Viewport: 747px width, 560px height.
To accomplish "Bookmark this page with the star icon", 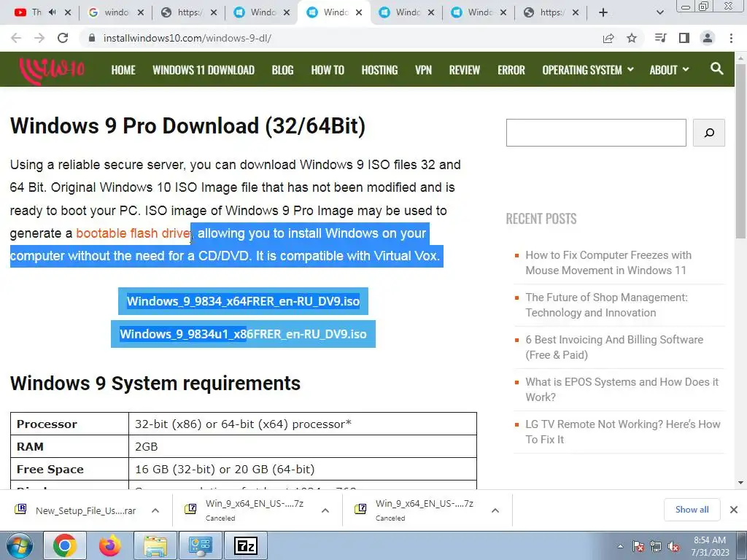I will click(632, 38).
